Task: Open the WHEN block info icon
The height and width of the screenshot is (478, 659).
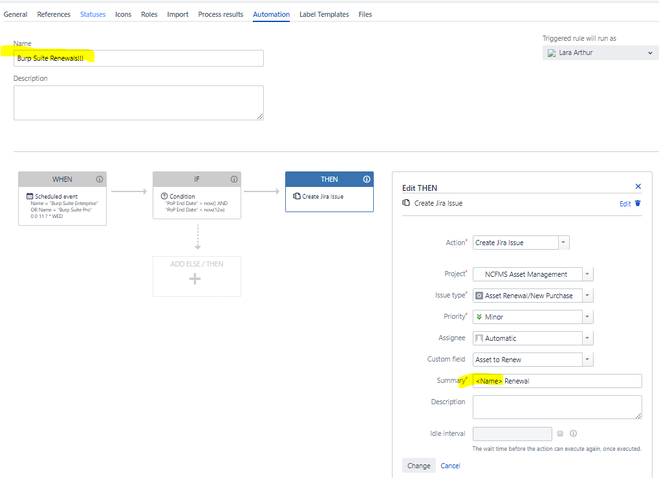Action: [100, 179]
